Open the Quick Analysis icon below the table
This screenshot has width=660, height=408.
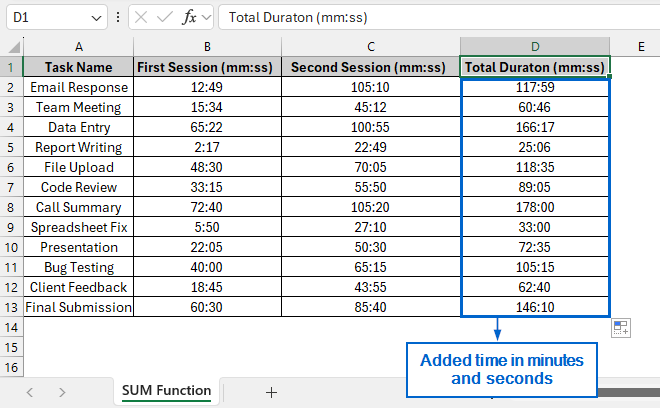point(621,328)
